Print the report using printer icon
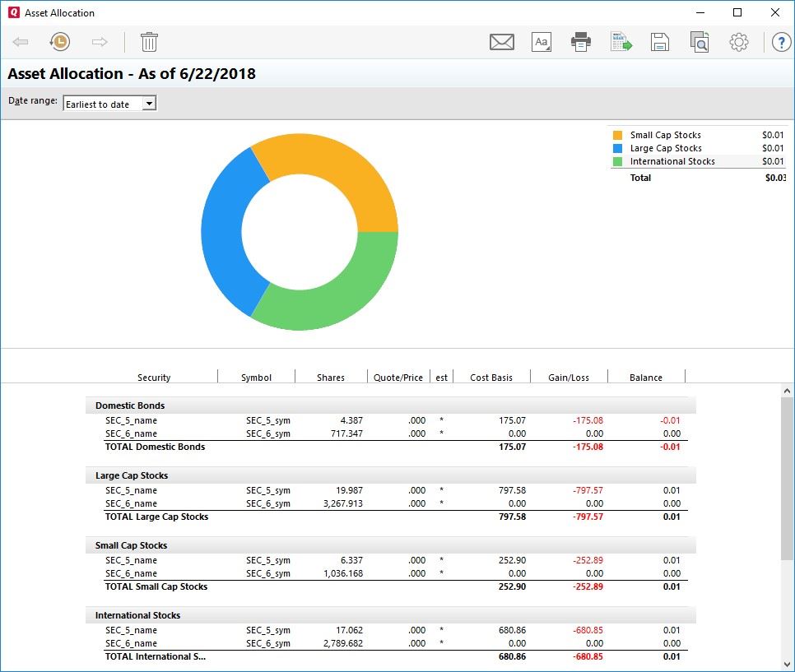 tap(581, 42)
